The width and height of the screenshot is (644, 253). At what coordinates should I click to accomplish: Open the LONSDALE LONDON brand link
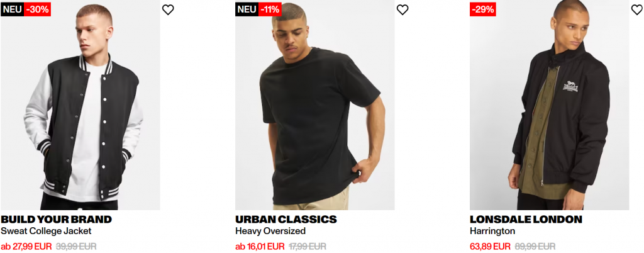tap(526, 219)
